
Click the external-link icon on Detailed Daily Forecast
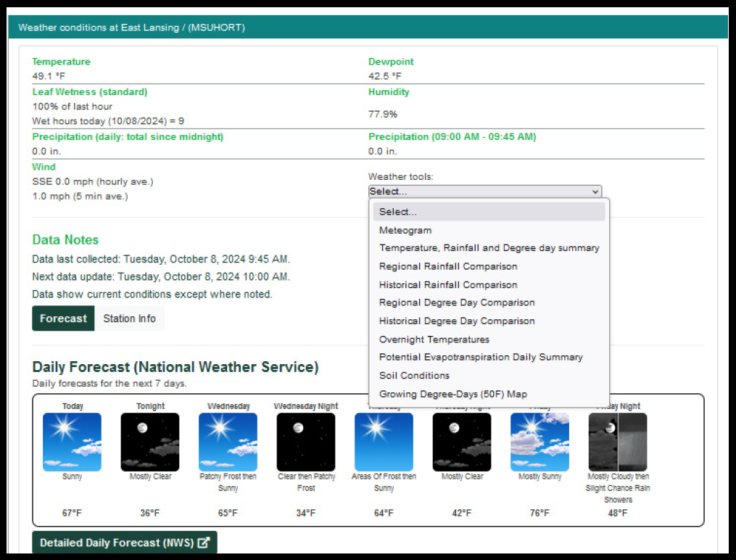pyautogui.click(x=204, y=542)
